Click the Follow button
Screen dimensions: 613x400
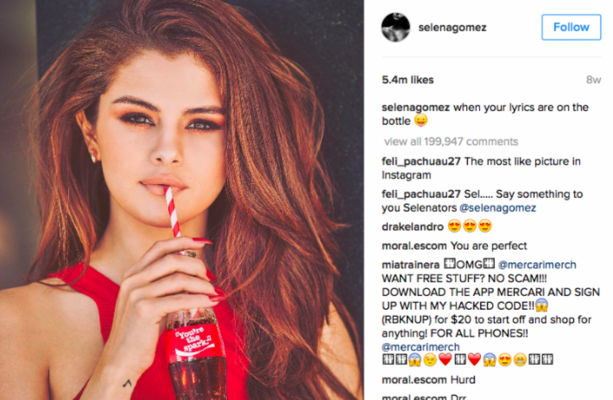[x=571, y=27]
